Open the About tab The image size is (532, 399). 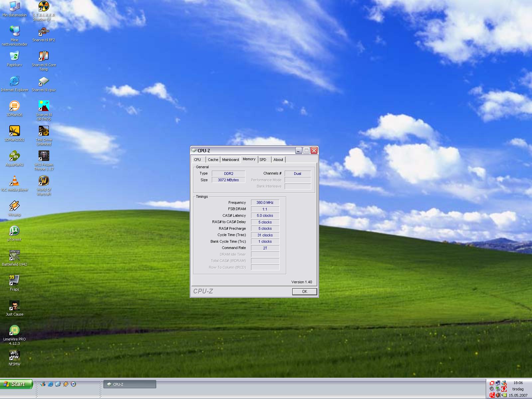(278, 160)
